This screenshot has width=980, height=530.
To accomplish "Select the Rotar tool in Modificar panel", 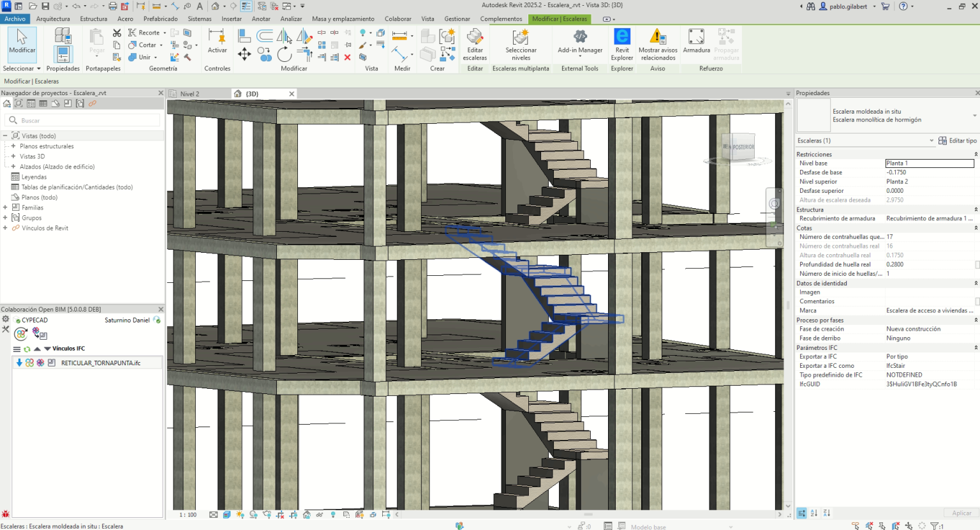I will coord(285,54).
